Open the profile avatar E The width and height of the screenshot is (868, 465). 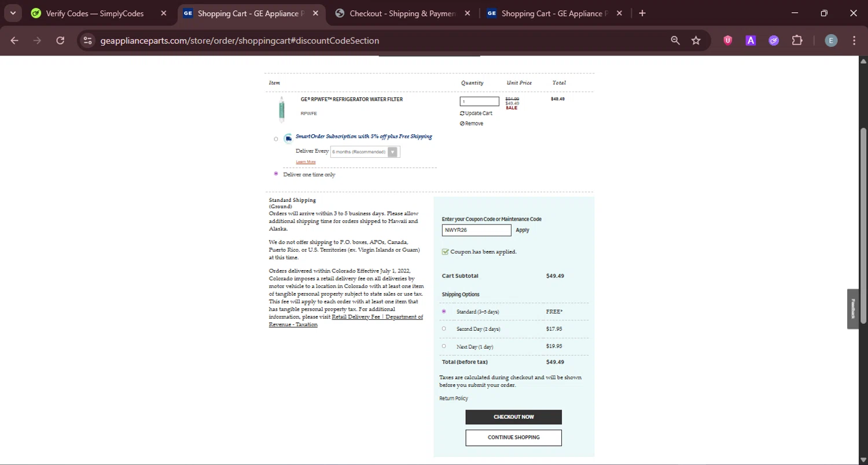click(x=831, y=40)
